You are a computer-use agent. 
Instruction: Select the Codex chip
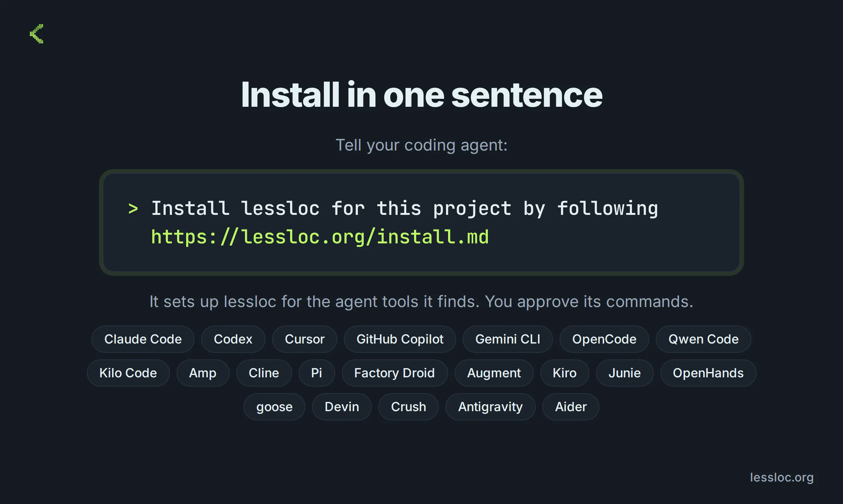pos(233,339)
